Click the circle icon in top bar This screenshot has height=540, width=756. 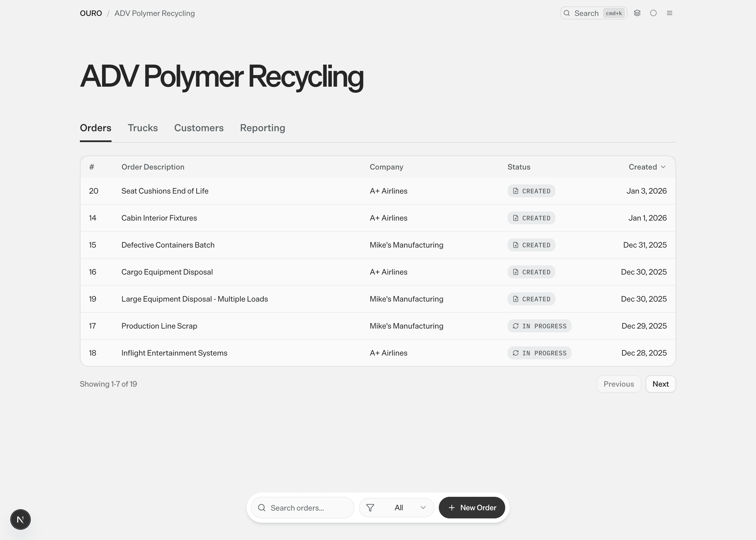(x=653, y=13)
